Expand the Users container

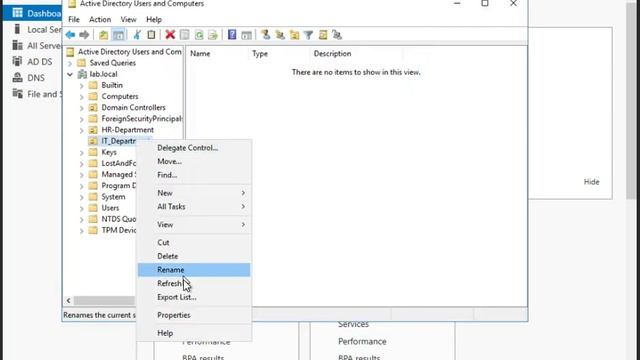pos(81,208)
